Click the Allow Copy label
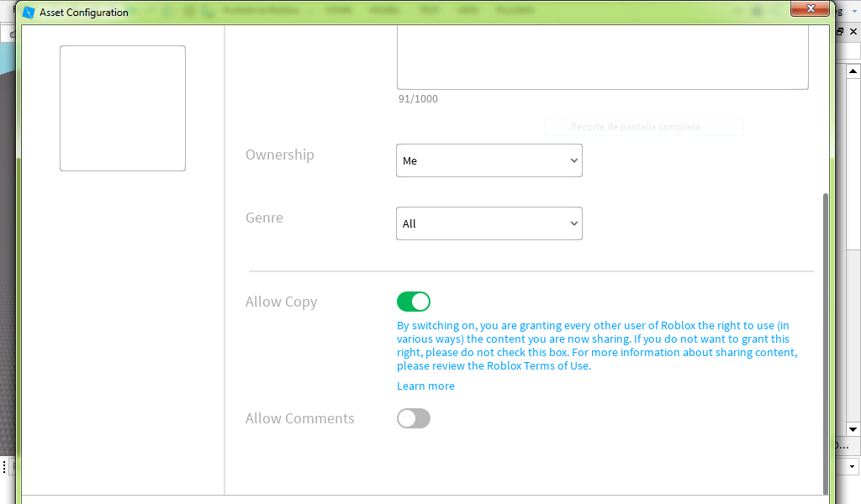Image resolution: width=861 pixels, height=504 pixels. 281,302
